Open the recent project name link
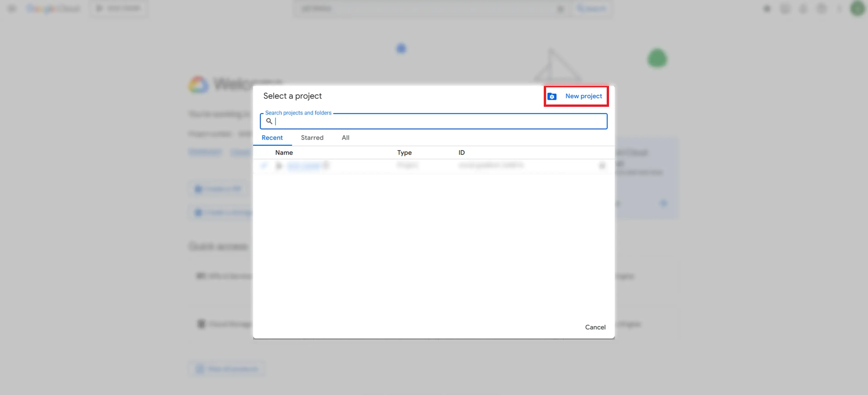This screenshot has height=395, width=868. 303,166
